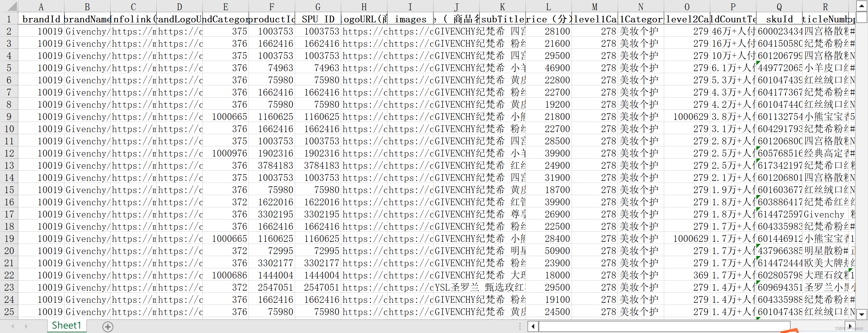The height and width of the screenshot is (333, 868).
Task: Select row 25 header
Action: tap(9, 312)
